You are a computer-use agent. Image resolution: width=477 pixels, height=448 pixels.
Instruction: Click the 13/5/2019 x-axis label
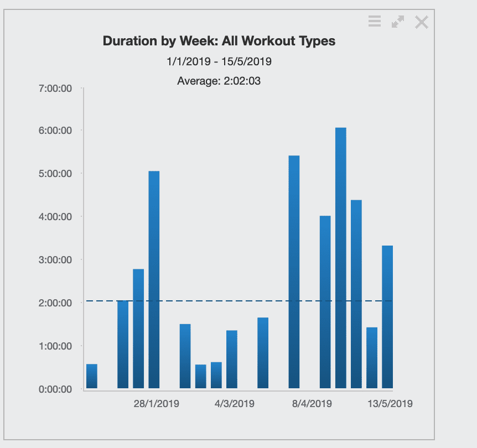390,404
